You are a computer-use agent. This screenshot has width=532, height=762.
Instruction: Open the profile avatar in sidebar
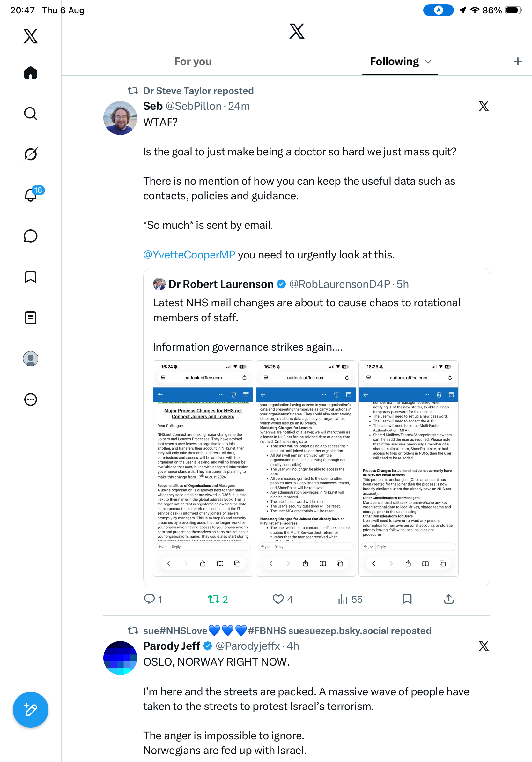(31, 358)
